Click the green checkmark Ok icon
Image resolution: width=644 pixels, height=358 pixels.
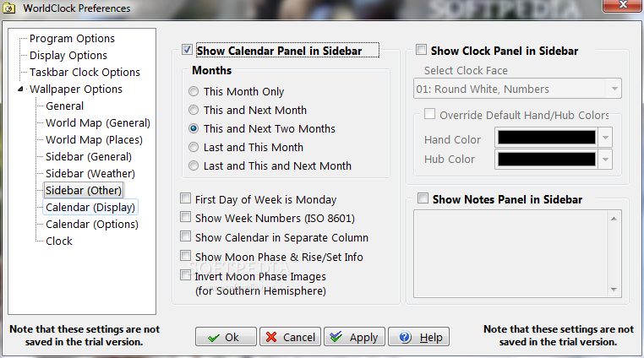[x=214, y=338]
